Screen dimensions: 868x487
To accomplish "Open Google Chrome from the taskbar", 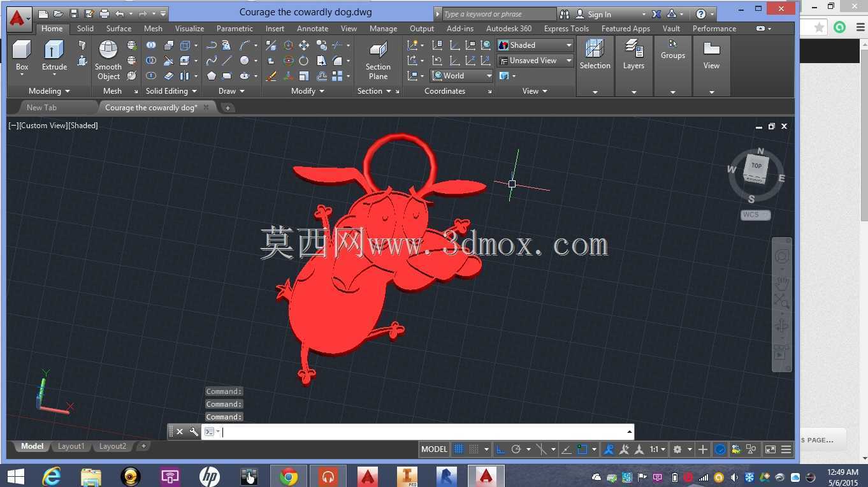I will point(289,476).
